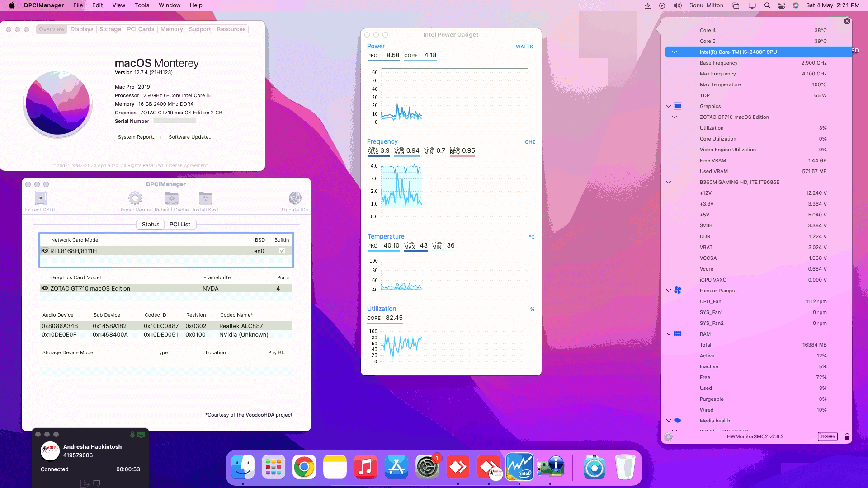Viewport: 868px width, 488px height.
Task: Close the HWMonitorSMC2 popover with the X
Action: pyautogui.click(x=847, y=21)
